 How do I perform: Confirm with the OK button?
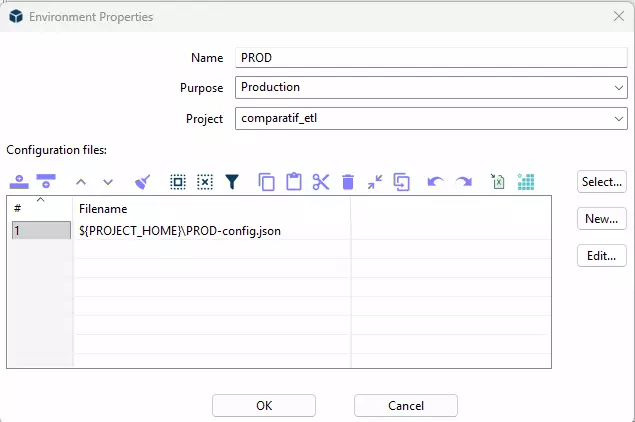point(264,405)
